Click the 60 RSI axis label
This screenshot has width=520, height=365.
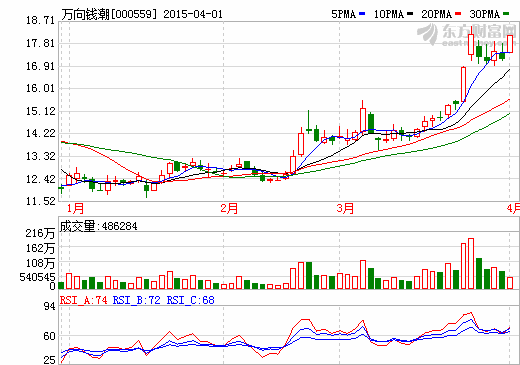[49, 336]
